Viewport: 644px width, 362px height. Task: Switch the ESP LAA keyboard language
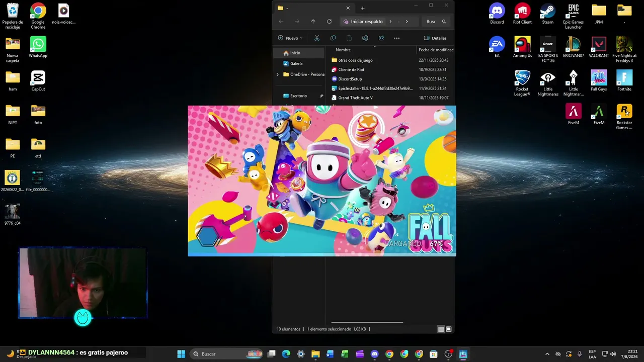click(593, 354)
